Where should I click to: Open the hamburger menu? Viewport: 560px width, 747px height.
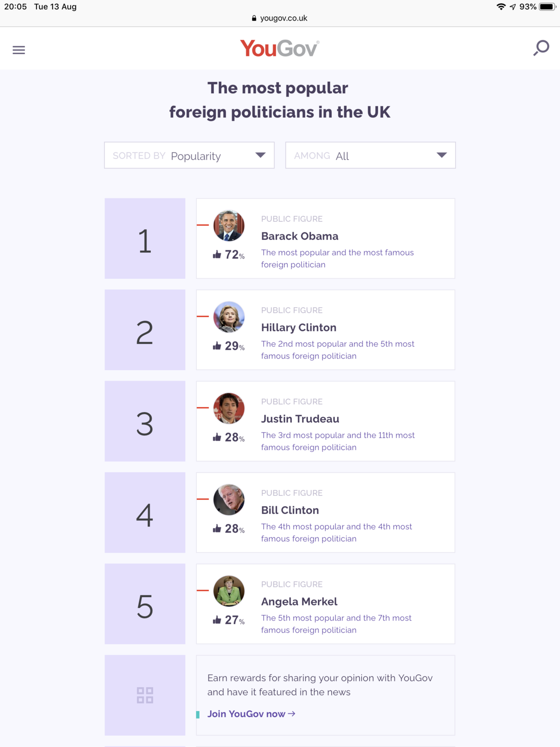[19, 50]
